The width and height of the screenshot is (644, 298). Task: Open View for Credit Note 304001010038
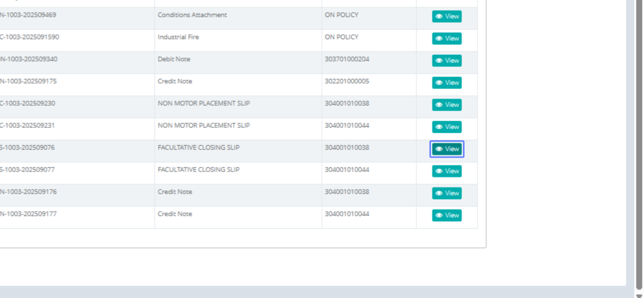(447, 193)
